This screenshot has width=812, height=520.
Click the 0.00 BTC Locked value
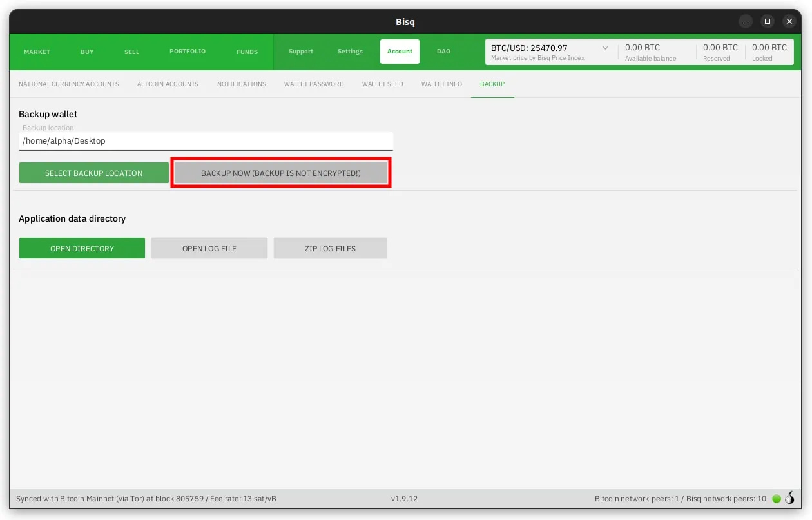click(769, 48)
